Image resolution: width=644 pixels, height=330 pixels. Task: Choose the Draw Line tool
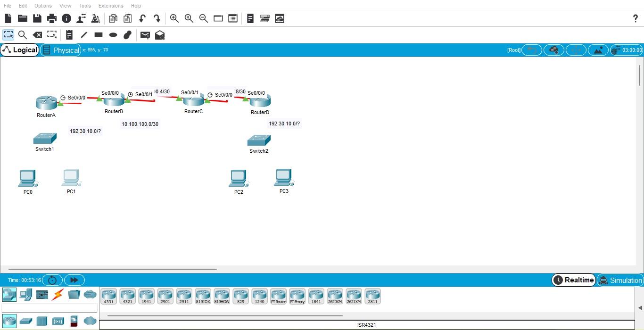84,35
